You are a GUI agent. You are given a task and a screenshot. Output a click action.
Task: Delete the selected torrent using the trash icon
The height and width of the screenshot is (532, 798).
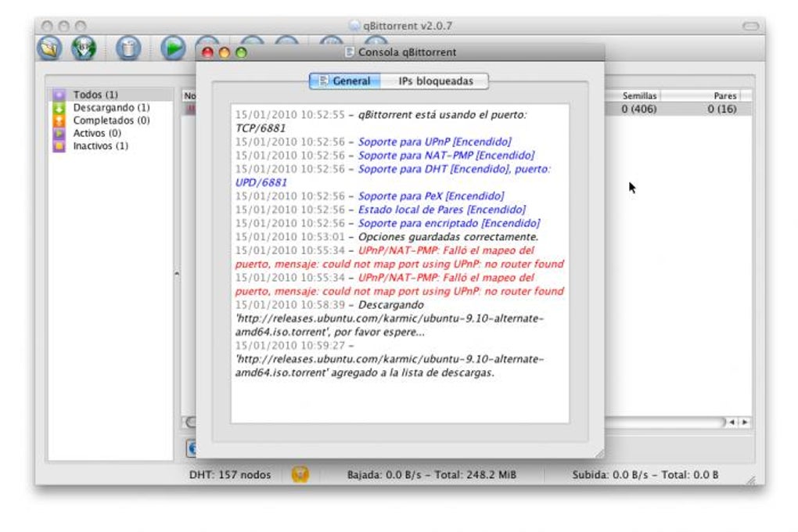tap(128, 49)
